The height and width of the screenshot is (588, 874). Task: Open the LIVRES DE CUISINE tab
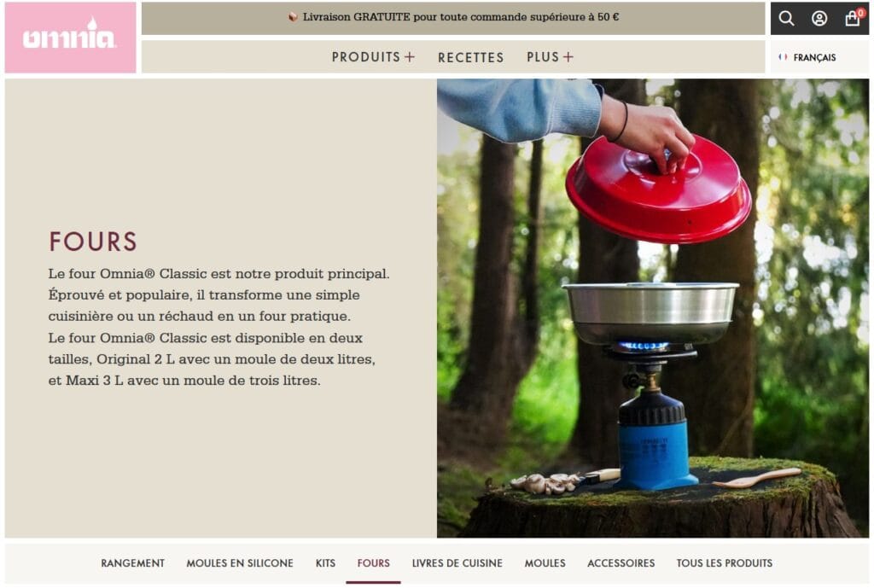(x=457, y=563)
